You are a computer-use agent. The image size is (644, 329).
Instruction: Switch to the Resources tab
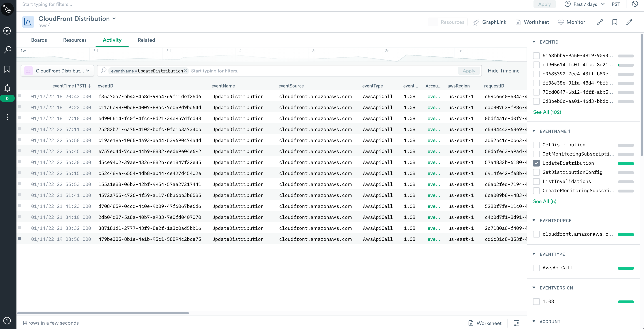(x=75, y=40)
